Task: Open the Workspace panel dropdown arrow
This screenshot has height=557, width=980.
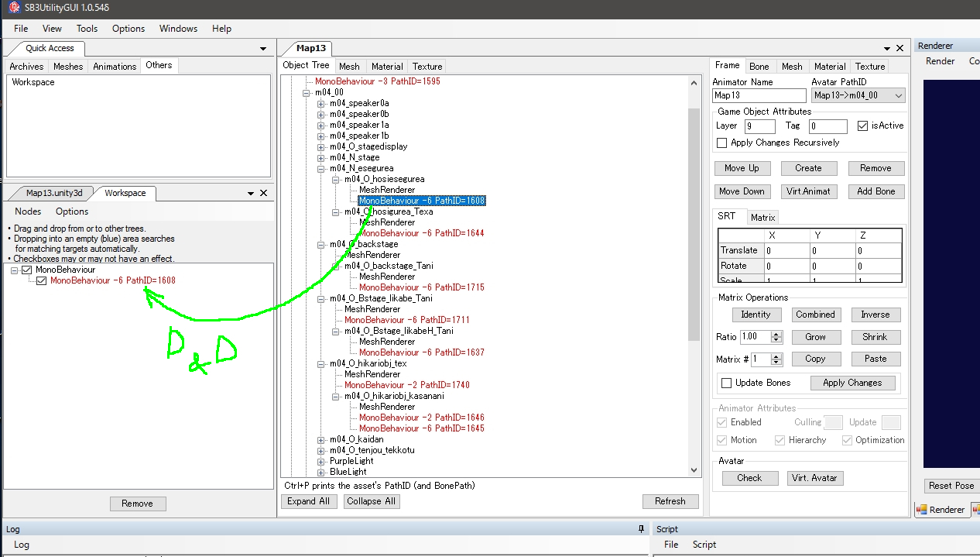Action: 251,193
